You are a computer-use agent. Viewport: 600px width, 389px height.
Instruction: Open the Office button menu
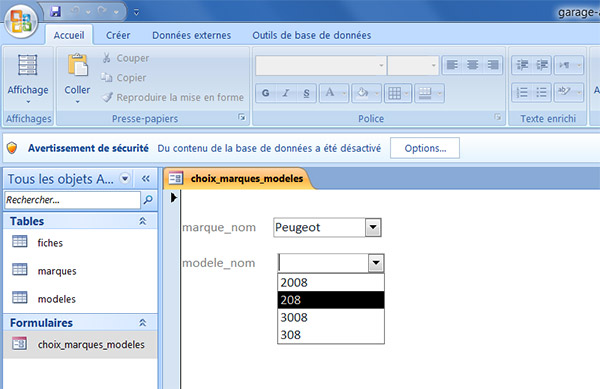pyautogui.click(x=21, y=20)
